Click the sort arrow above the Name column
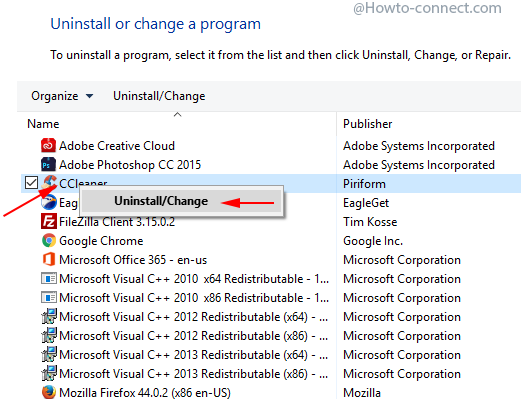Image resolution: width=521 pixels, height=399 pixels. 177,115
